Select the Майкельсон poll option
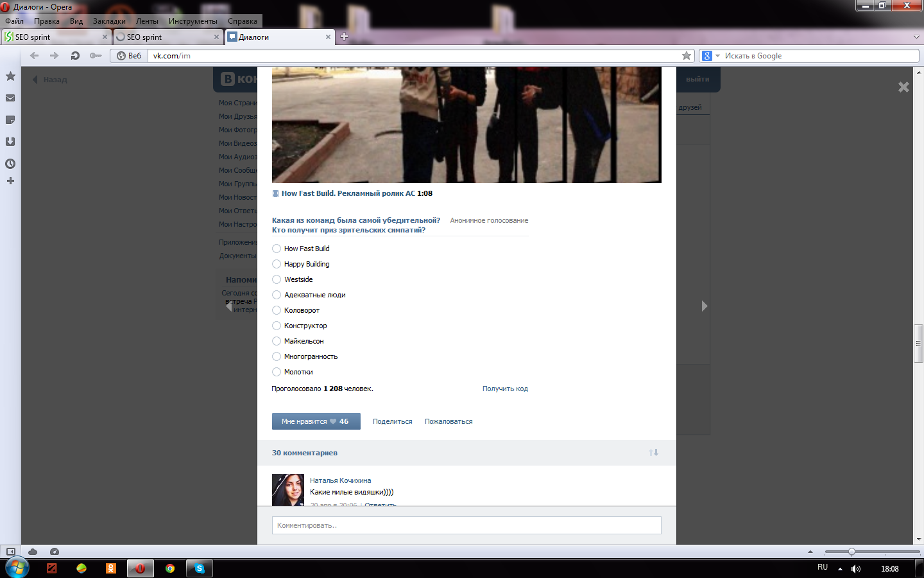The height and width of the screenshot is (578, 924). pos(277,341)
